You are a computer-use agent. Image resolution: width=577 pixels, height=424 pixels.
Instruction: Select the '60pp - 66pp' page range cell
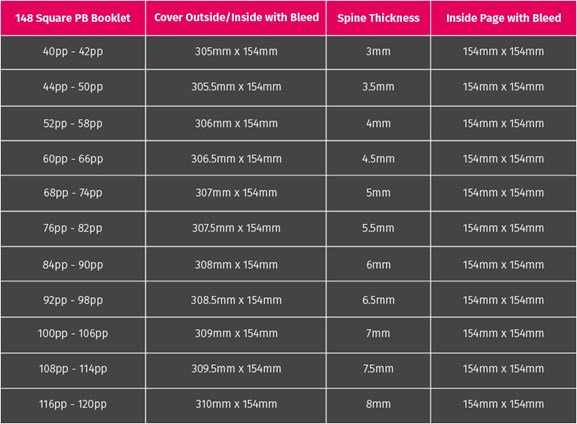[x=73, y=159]
